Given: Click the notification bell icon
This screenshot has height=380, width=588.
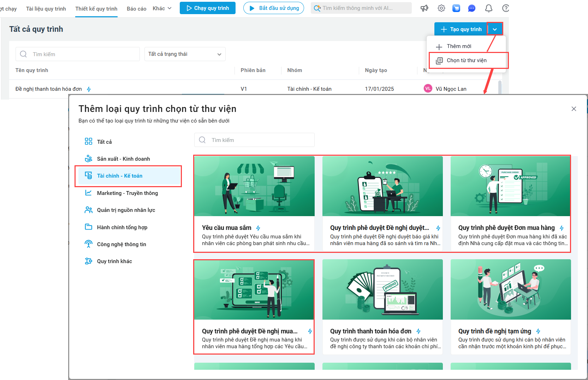Looking at the screenshot, I should [488, 8].
